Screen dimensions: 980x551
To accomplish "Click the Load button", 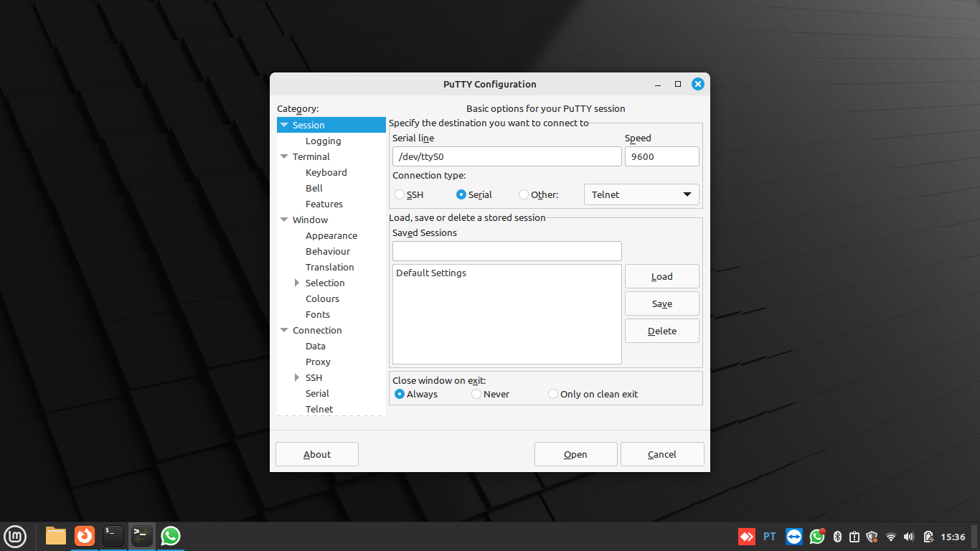I will coord(662,276).
